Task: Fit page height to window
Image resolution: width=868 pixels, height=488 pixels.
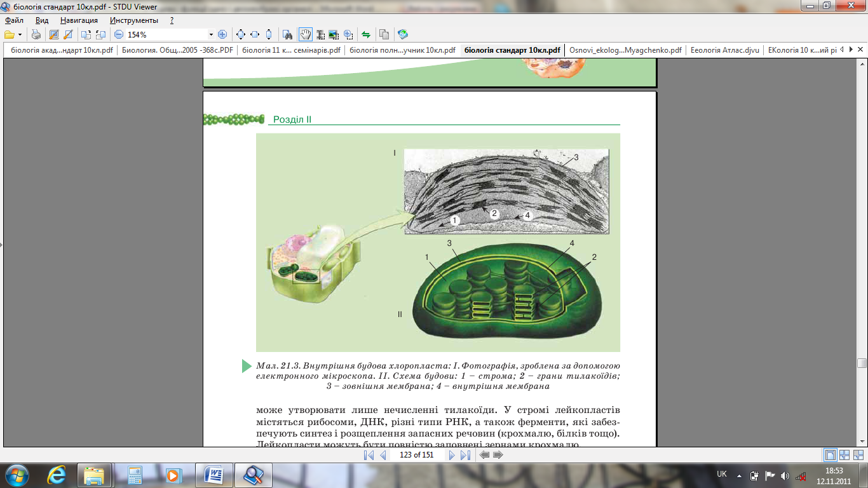Action: 269,34
